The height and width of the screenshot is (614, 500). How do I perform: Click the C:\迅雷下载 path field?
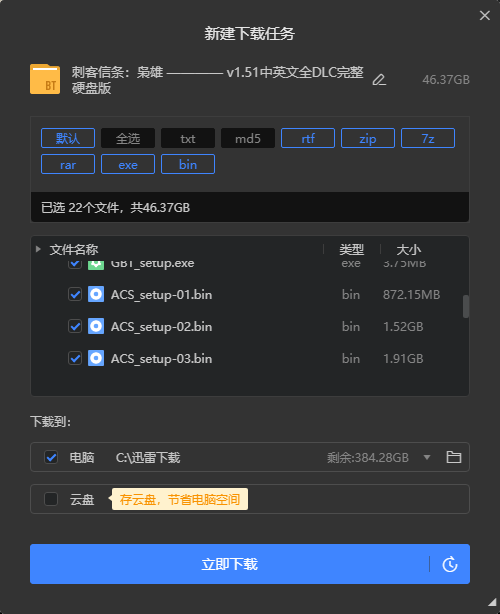(x=148, y=457)
